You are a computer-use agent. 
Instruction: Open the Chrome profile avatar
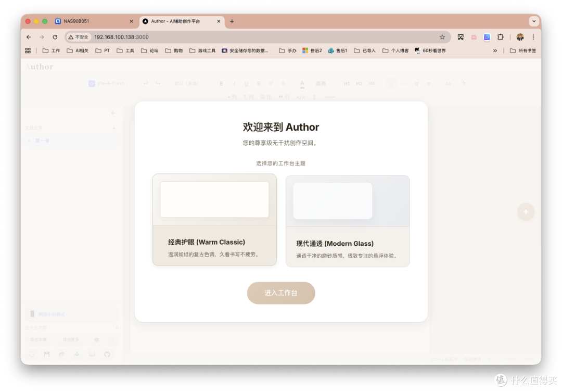coord(520,37)
